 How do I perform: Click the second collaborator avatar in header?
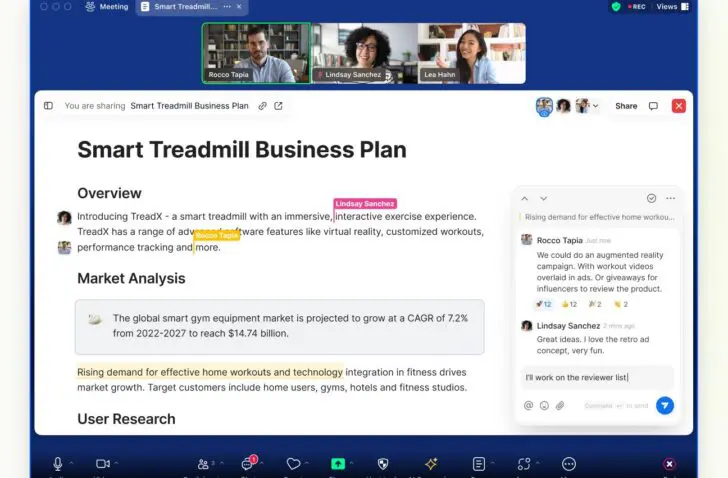tap(564, 106)
